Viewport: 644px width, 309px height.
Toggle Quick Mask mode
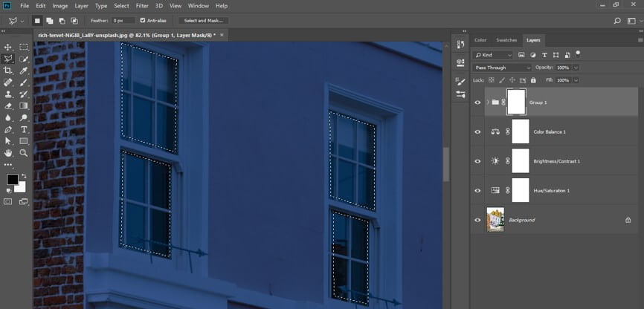coord(7,201)
